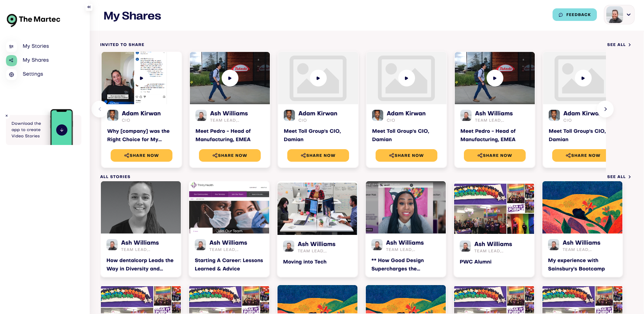Click title 'Why [company] was the Right Choice for My…'
The image size is (644, 314).
138,135
